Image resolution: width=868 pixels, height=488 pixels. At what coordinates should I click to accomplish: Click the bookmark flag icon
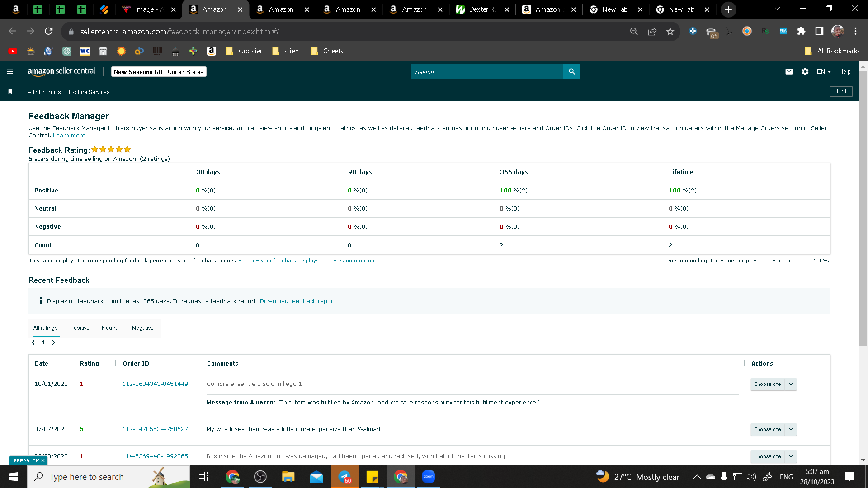click(x=10, y=92)
